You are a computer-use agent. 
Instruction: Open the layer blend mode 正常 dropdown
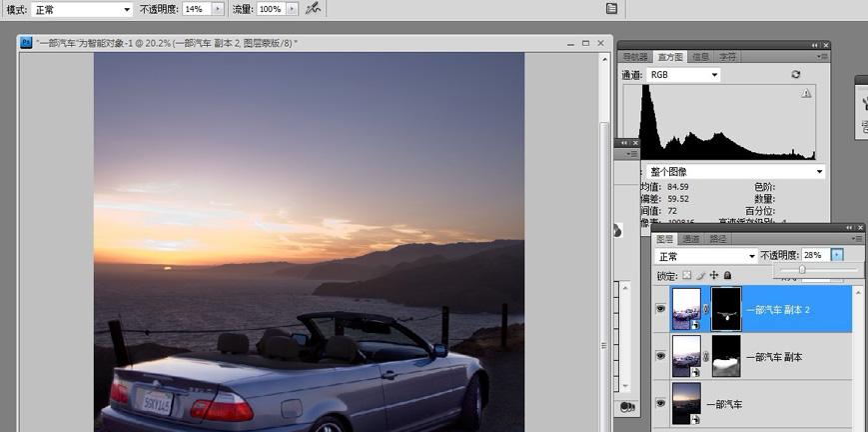(706, 256)
